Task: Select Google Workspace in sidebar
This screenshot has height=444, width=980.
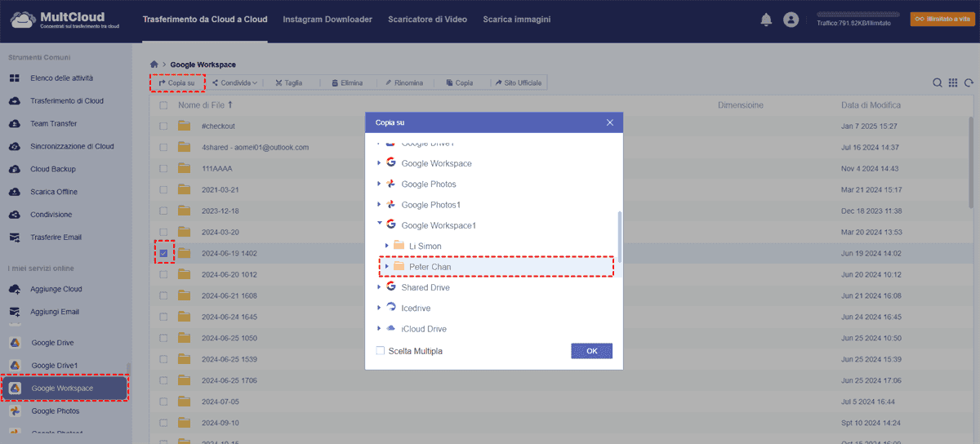Action: 64,388
